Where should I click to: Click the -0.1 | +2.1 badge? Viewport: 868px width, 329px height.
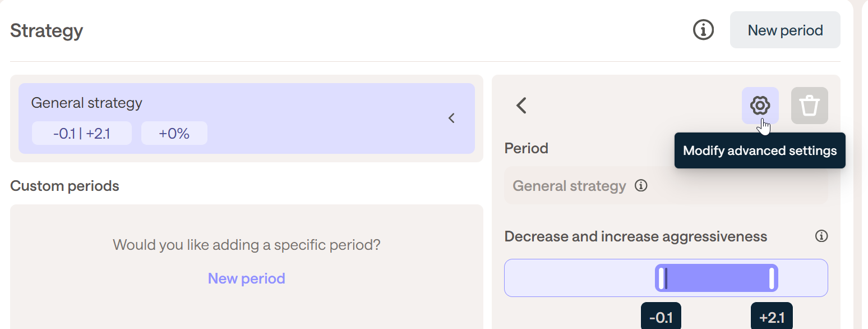82,134
